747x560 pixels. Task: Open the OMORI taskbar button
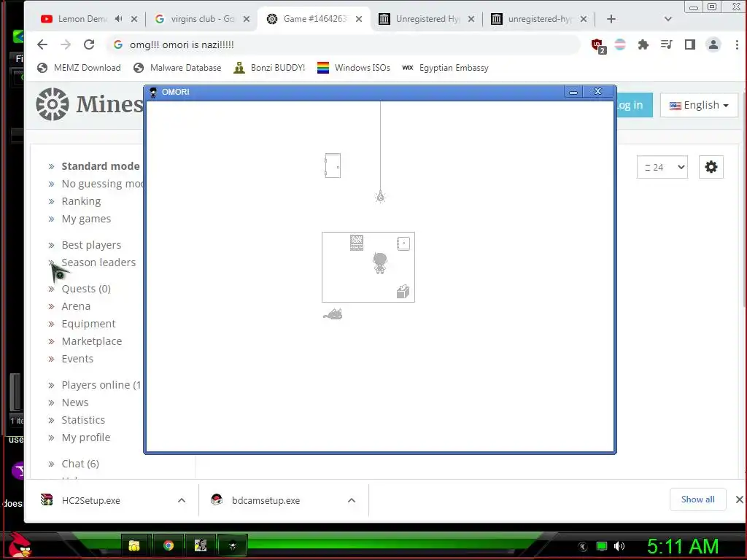click(x=233, y=545)
